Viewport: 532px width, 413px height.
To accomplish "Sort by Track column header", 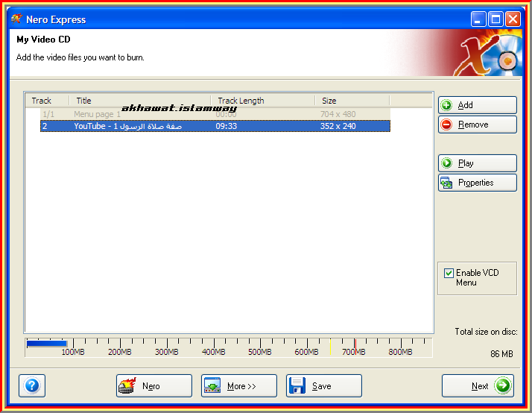I will [47, 101].
